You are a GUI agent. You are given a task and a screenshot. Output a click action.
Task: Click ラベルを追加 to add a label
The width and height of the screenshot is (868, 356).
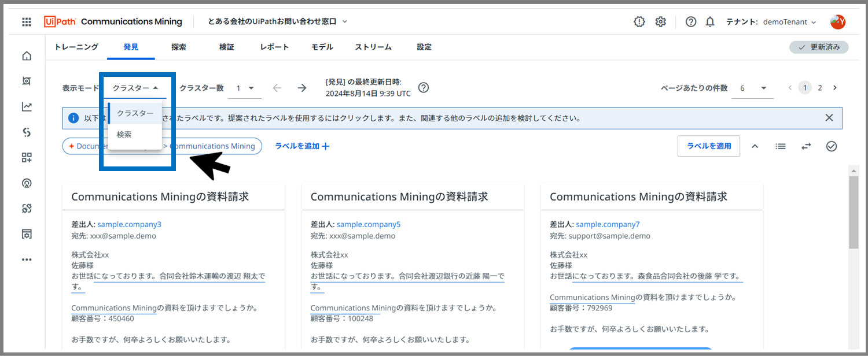point(303,146)
